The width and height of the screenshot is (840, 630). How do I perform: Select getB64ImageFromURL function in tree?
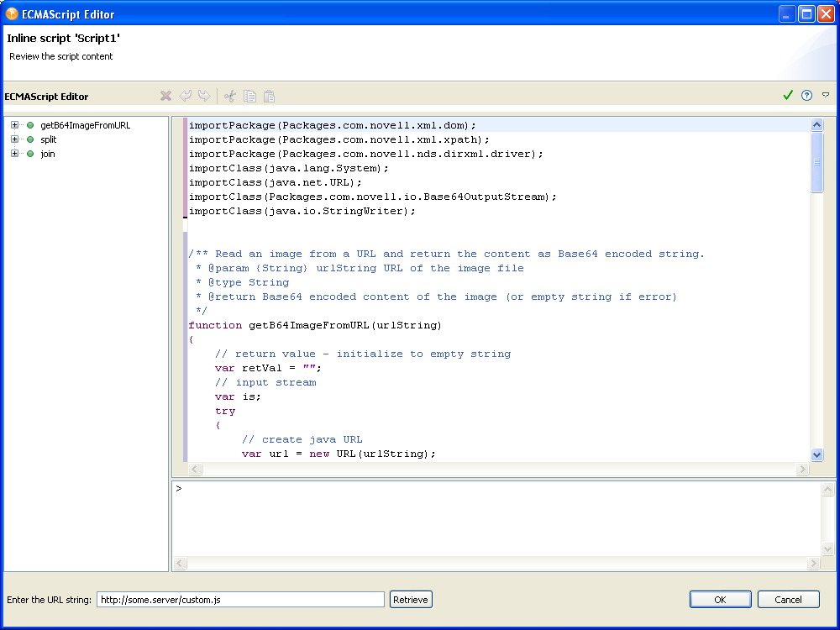pos(85,125)
